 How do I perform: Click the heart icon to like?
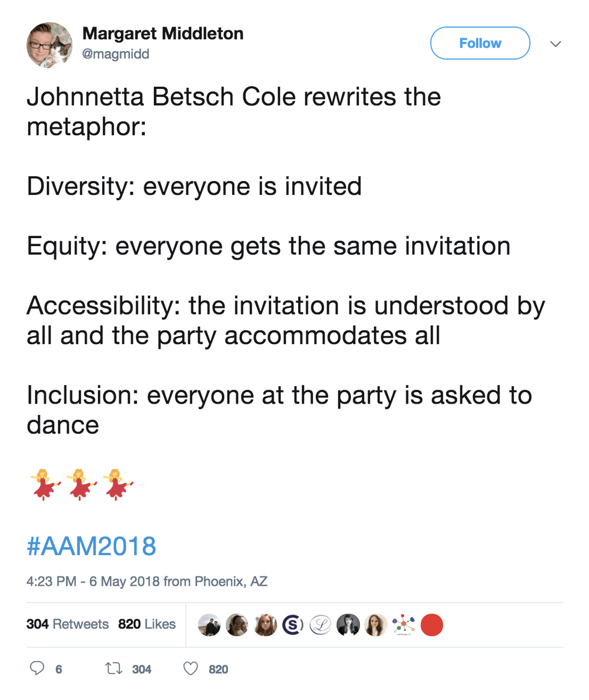point(190,669)
